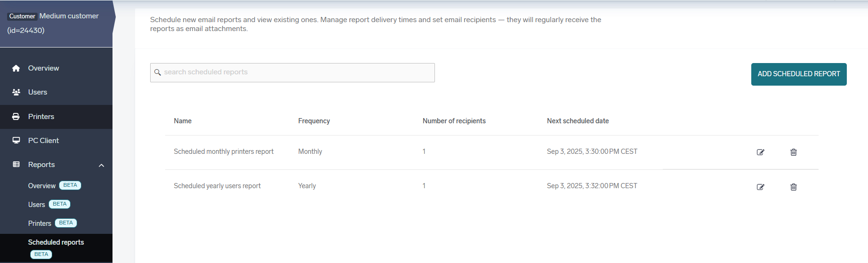Open Reports Printers BETA submenu item

click(40, 223)
